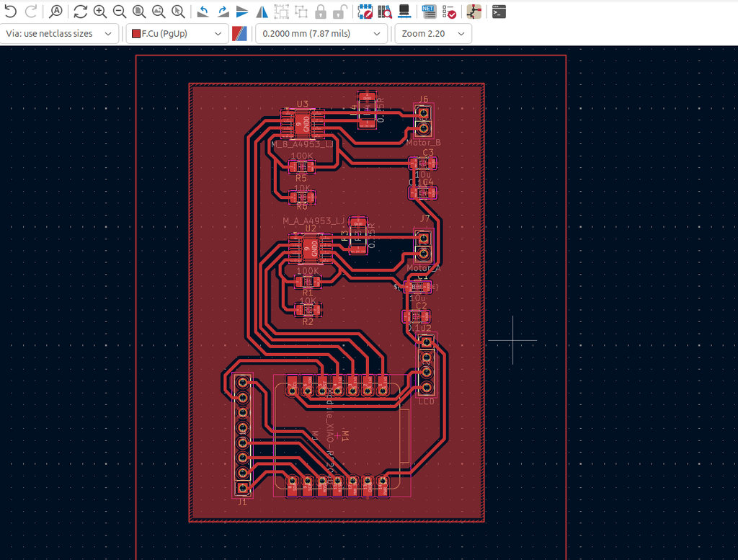Click the Undo arrow icon
The height and width of the screenshot is (560, 738).
pos(11,12)
